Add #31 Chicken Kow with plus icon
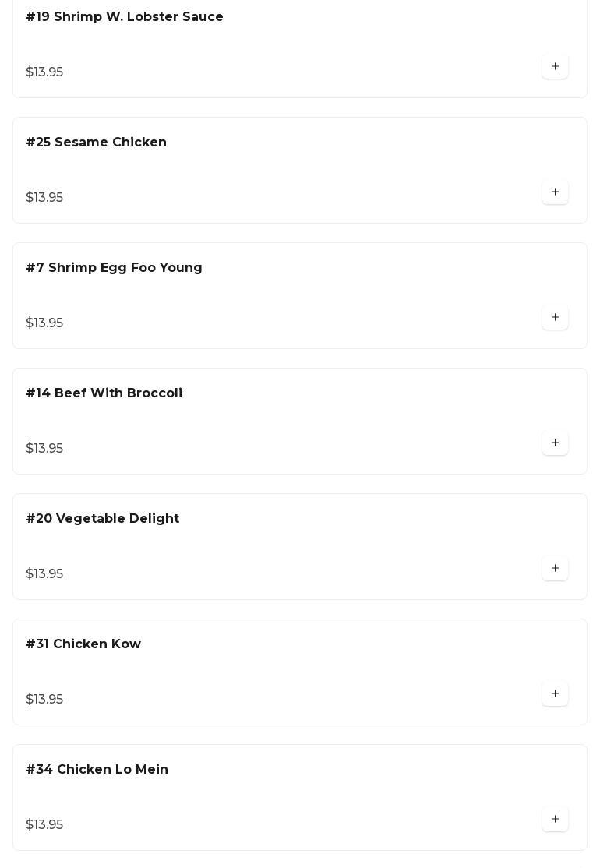600x868 pixels. [x=555, y=694]
